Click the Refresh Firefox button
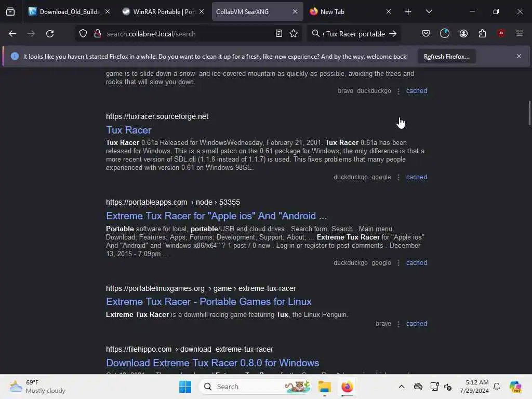The image size is (532, 399). tap(446, 56)
